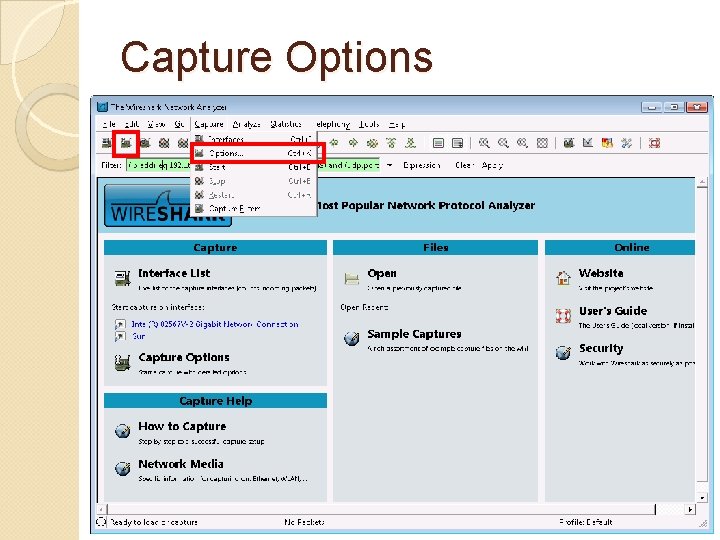Click the Website house icon
Image resolution: width=720 pixels, height=540 pixels.
563,278
